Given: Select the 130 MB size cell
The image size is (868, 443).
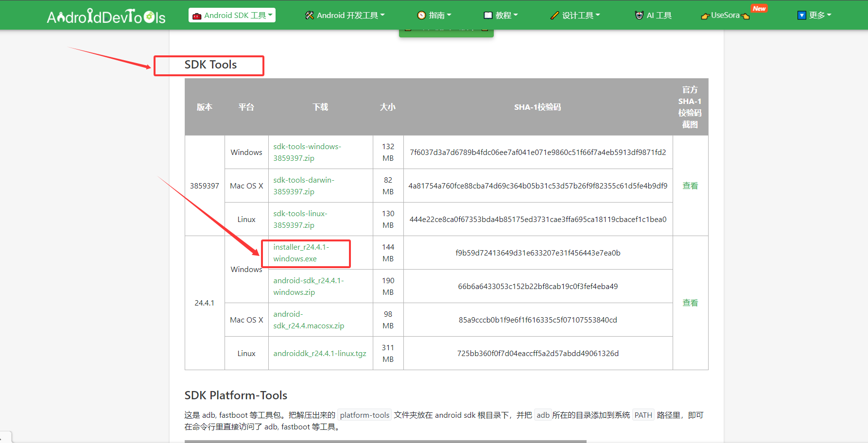Looking at the screenshot, I should [x=388, y=219].
